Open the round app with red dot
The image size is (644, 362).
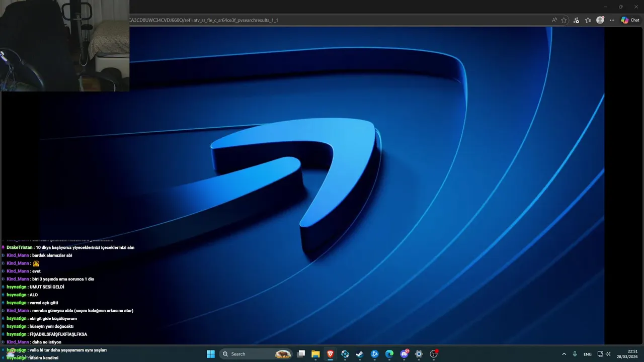tap(434, 354)
